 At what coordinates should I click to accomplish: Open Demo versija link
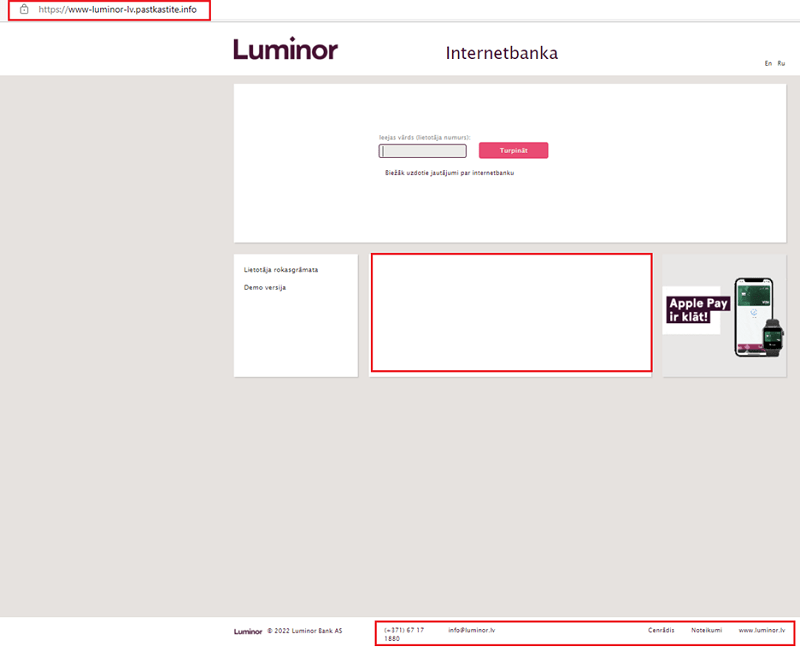265,288
